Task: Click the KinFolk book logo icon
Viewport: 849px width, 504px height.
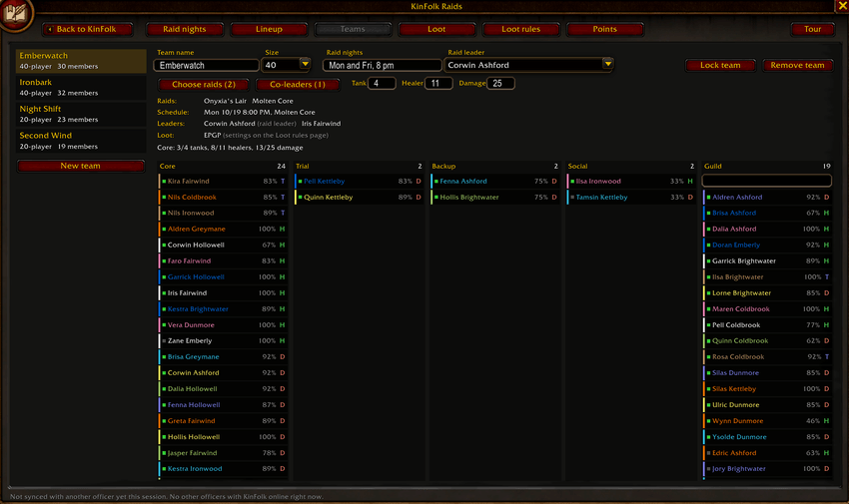Action: [x=16, y=13]
